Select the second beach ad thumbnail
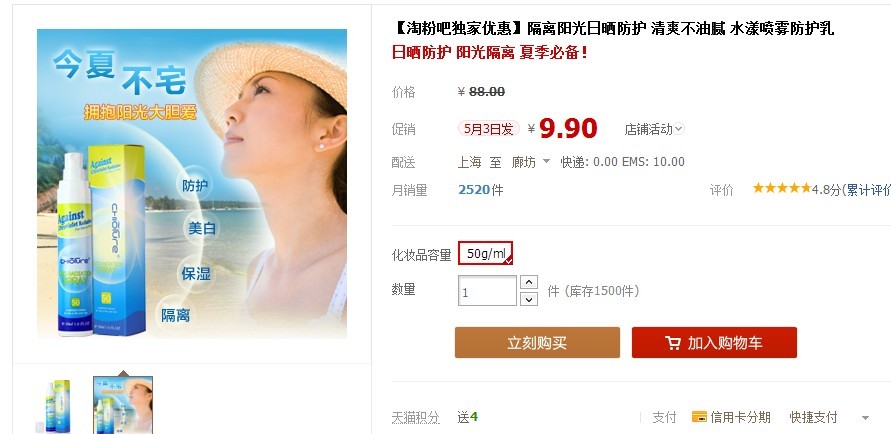Screen dimensions: 891x434 pyautogui.click(x=123, y=406)
